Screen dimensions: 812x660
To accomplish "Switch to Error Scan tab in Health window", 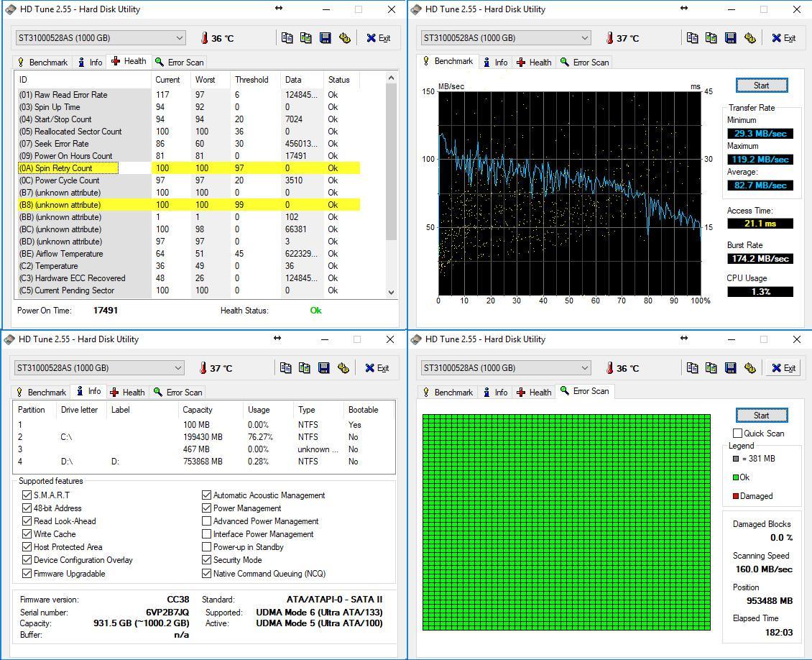I will [180, 62].
